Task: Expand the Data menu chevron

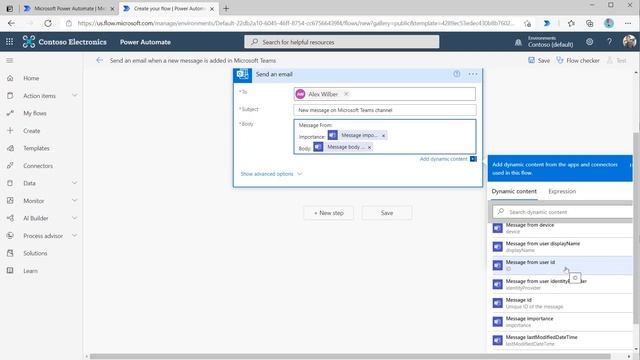Action: 75,183
